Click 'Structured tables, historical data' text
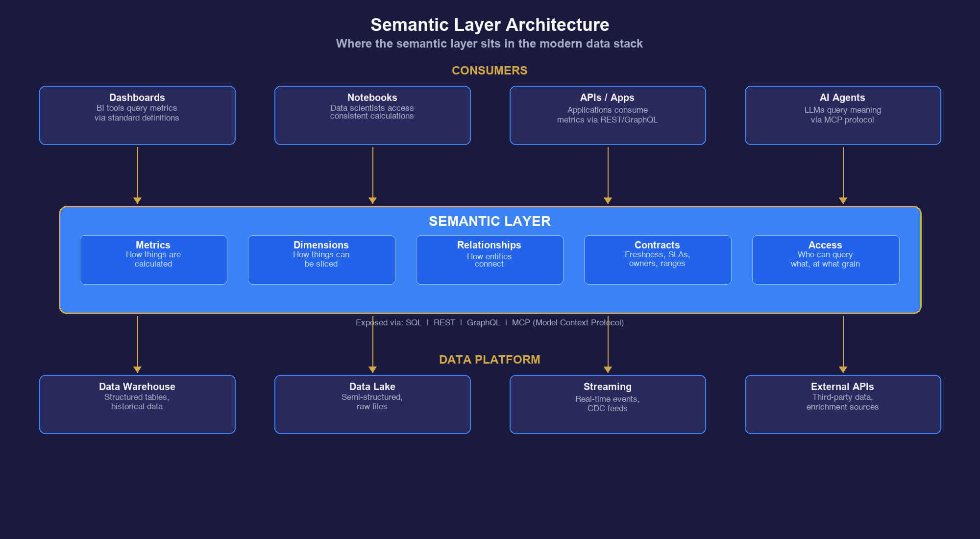 [x=137, y=402]
